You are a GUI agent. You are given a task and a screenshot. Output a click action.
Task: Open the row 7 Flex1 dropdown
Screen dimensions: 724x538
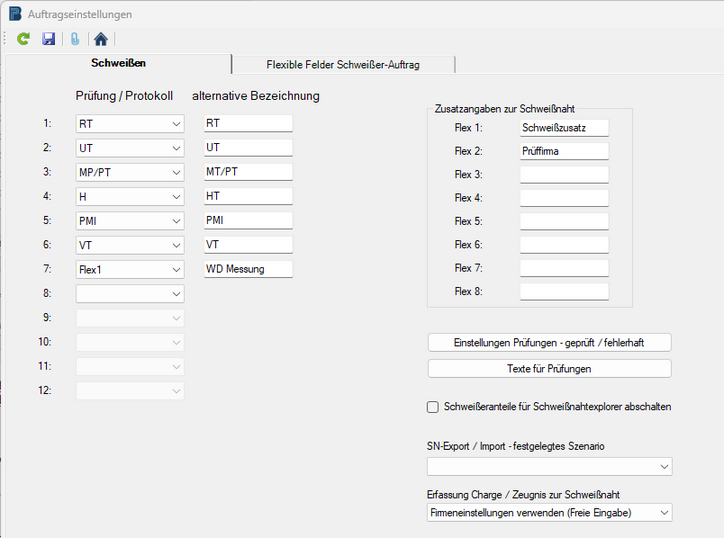coord(176,269)
